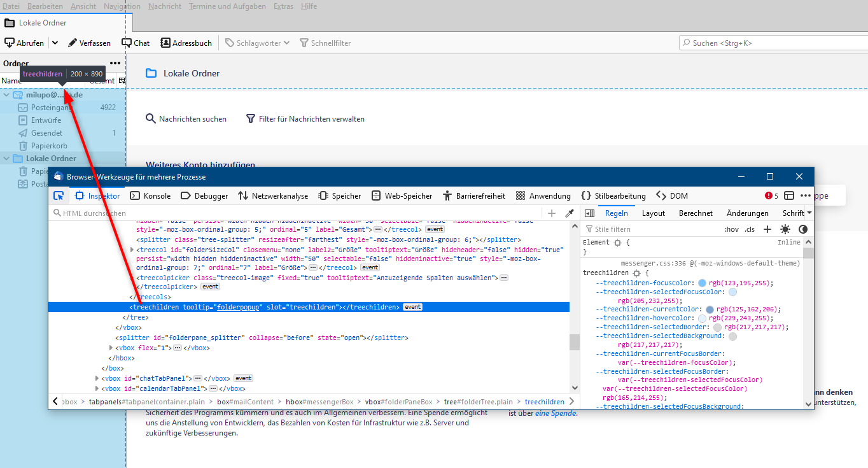The height and width of the screenshot is (468, 868).
Task: Add a new CSS rule with the plus icon
Action: [767, 229]
